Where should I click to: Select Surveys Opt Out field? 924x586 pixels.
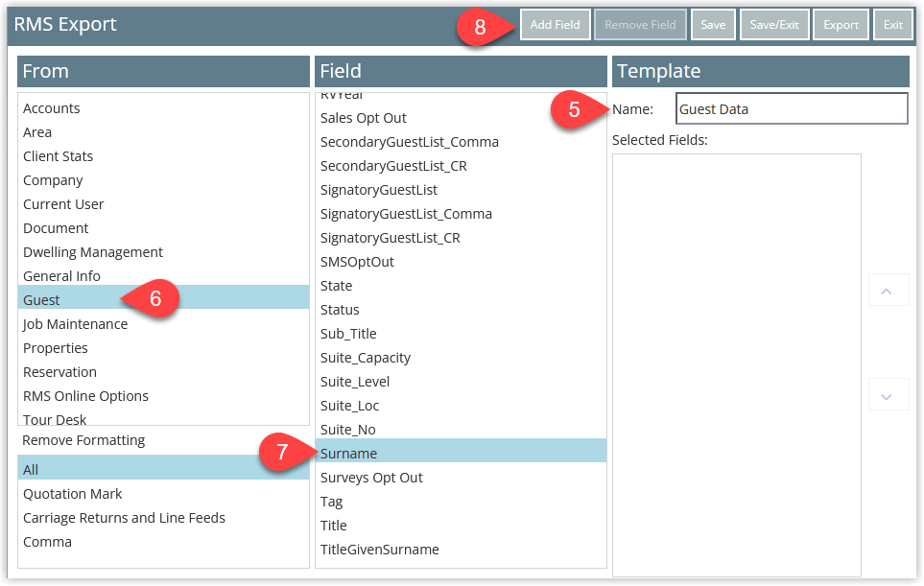tap(461, 478)
